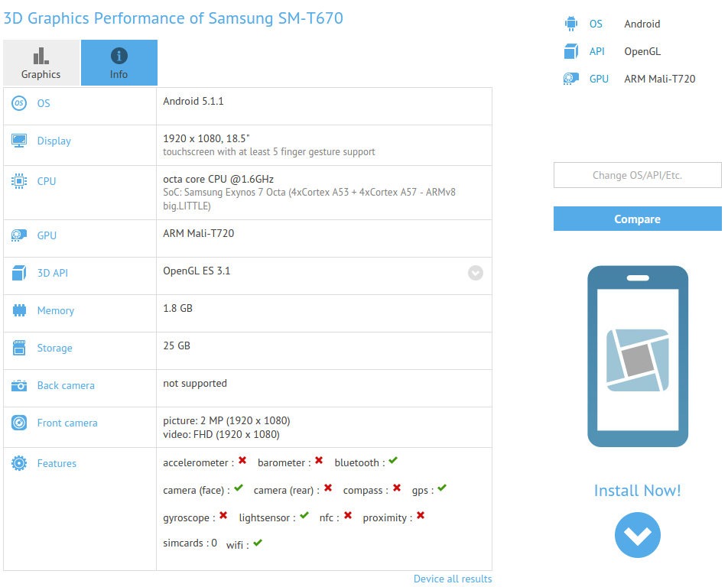The width and height of the screenshot is (728, 587).
Task: Click the Memory icon
Action: coord(19,310)
